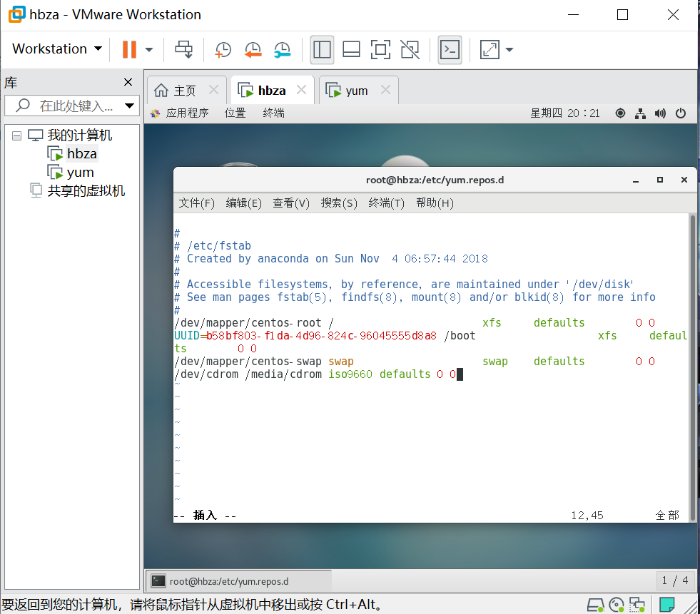Viewport: 700px width, 614px height.
Task: Click the CD/DVD status icon
Action: click(x=617, y=605)
